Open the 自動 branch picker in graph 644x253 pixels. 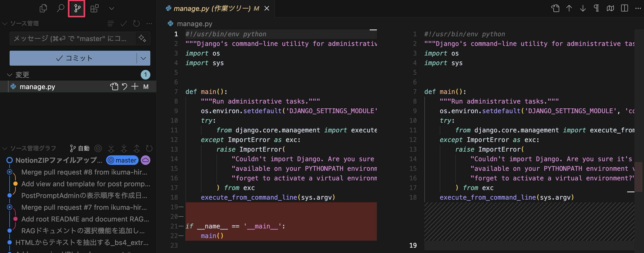pos(79,148)
